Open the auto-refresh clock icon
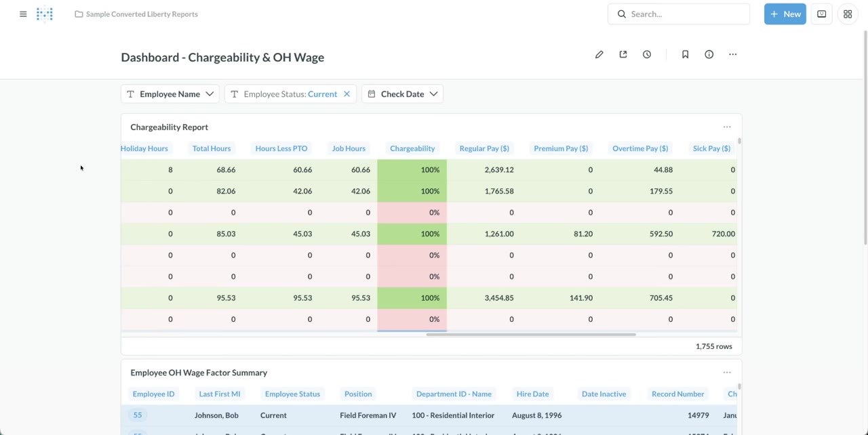Image resolution: width=868 pixels, height=435 pixels. coord(647,54)
